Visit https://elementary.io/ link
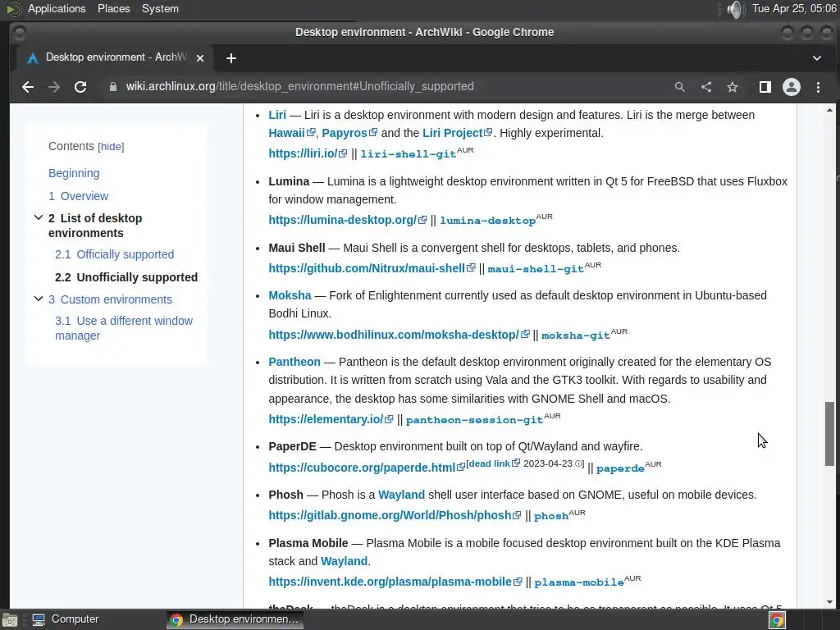 coord(331,419)
